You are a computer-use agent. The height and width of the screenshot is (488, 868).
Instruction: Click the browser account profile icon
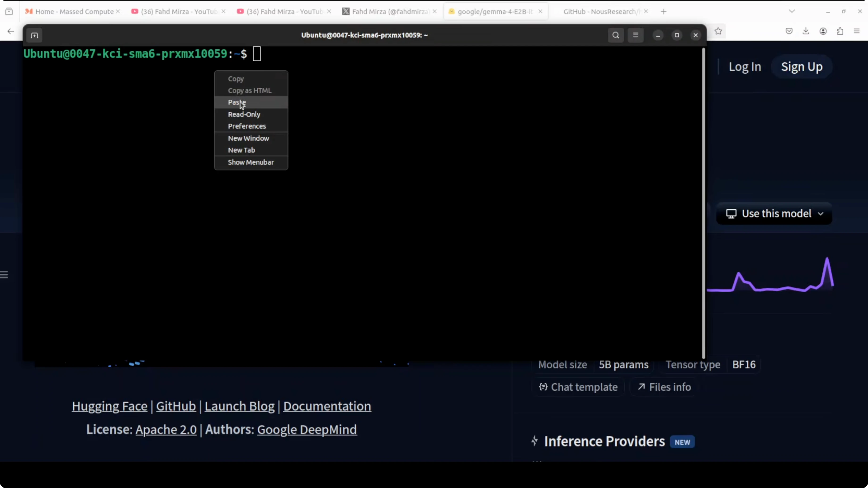(823, 31)
